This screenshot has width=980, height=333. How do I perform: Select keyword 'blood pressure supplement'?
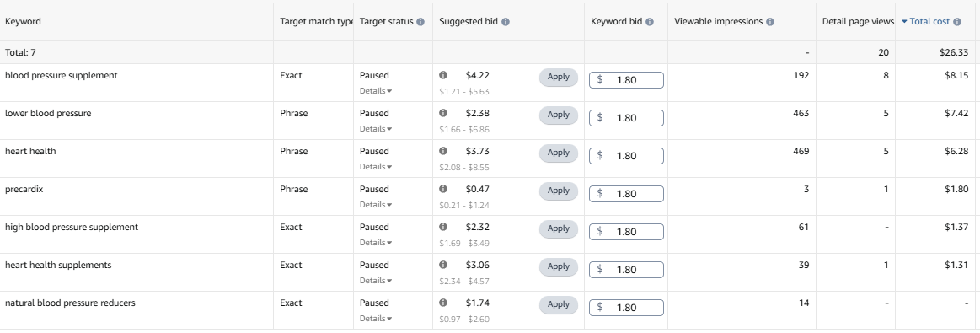coord(62,76)
